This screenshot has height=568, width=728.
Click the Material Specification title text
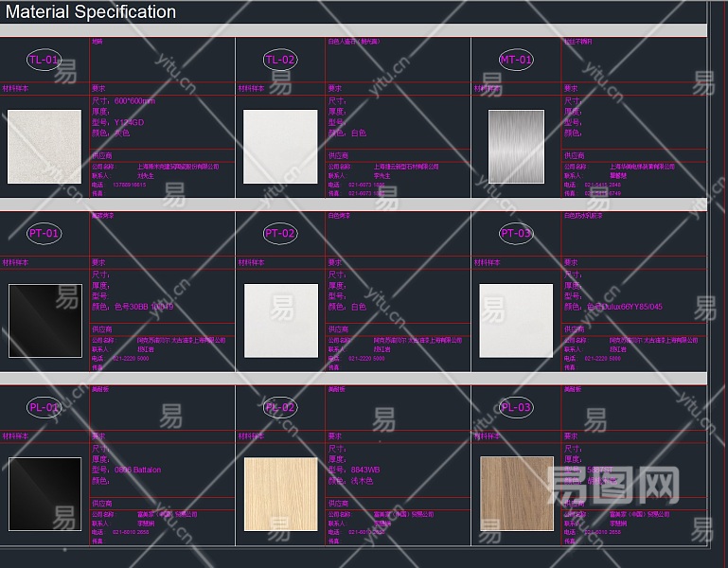point(91,12)
